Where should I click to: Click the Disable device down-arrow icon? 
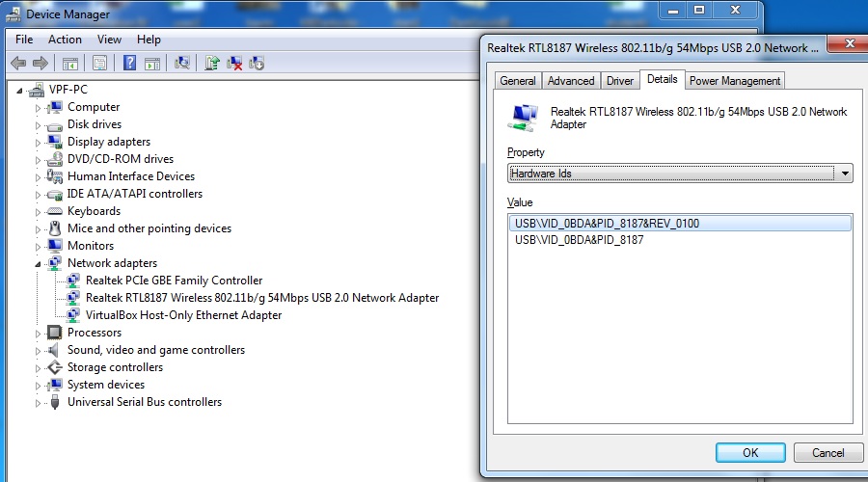257,63
